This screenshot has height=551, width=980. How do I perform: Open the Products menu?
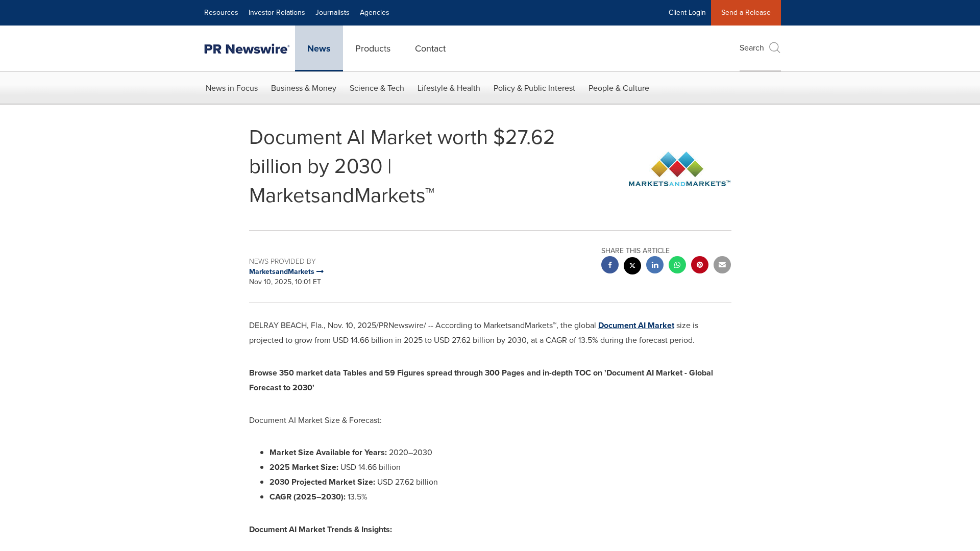pos(373,48)
